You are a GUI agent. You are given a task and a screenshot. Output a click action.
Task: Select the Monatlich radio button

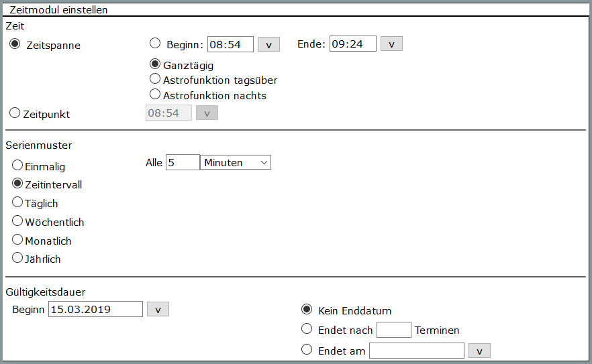(17, 239)
